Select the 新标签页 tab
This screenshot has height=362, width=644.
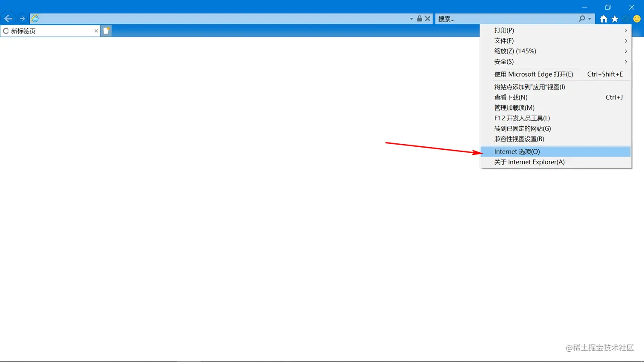[x=50, y=31]
